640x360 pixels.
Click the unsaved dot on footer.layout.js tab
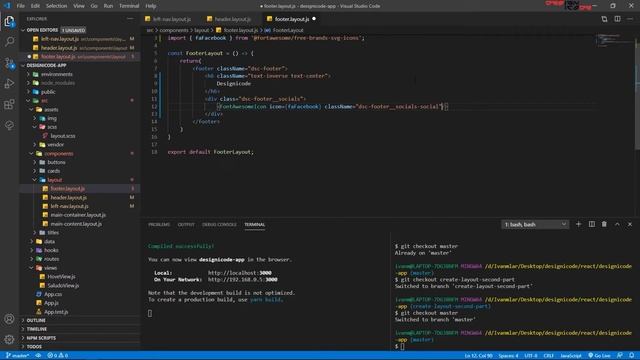click(314, 19)
